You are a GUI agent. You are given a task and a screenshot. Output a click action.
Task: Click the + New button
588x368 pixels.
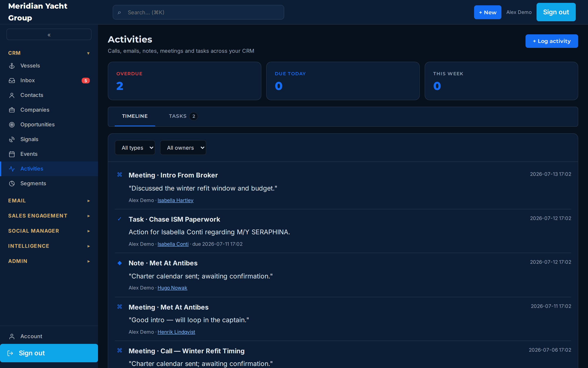pyautogui.click(x=487, y=12)
